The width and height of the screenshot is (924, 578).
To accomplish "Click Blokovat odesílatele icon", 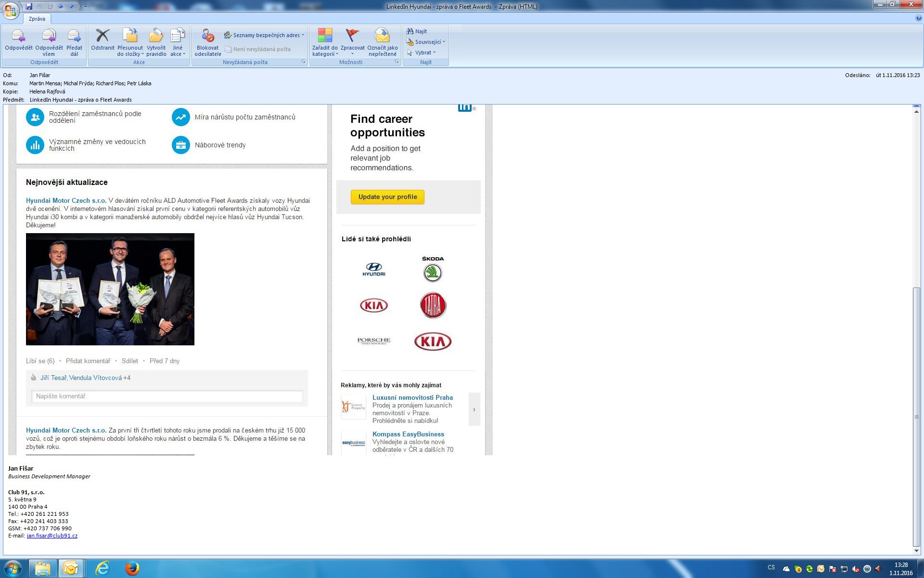I will 208,42.
